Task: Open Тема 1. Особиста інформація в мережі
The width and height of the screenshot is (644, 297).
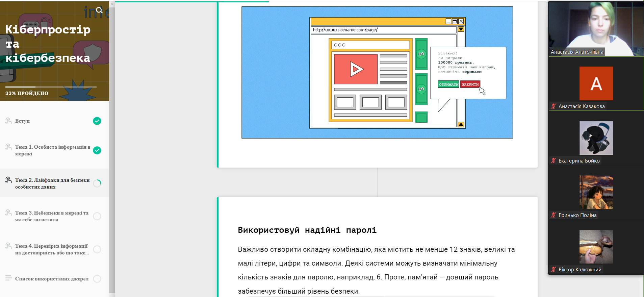Action: click(52, 150)
